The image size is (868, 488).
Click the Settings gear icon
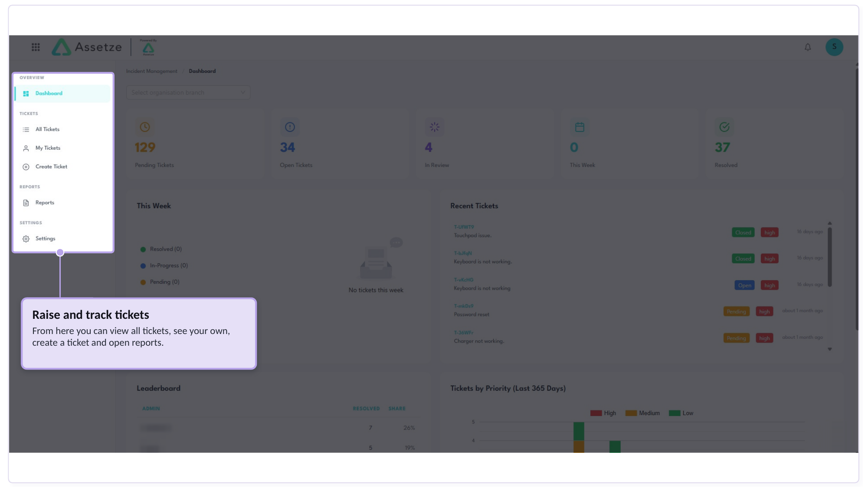point(26,239)
